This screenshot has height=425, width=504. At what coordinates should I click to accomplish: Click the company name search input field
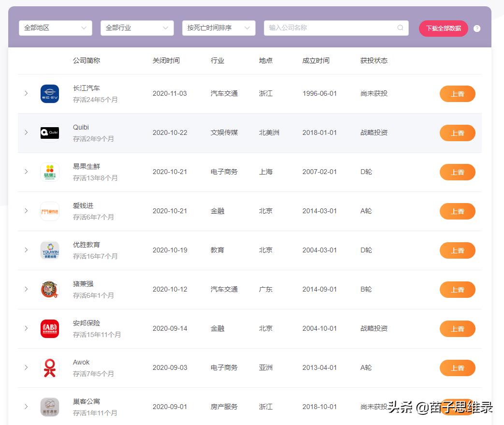coord(333,28)
